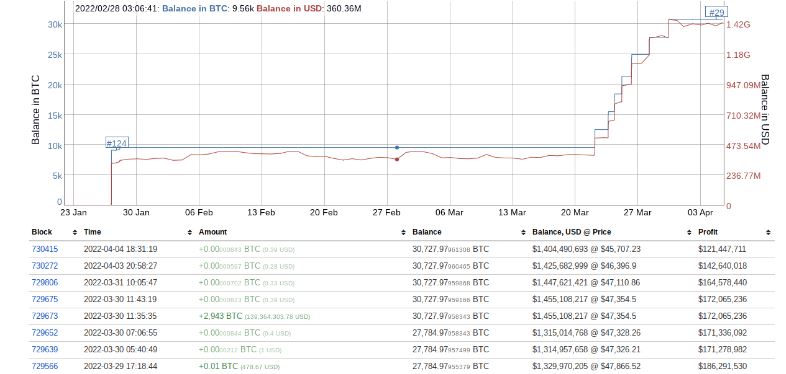Sort table by Profit column arrows
Screen dimensions: 786x374
click(x=768, y=232)
